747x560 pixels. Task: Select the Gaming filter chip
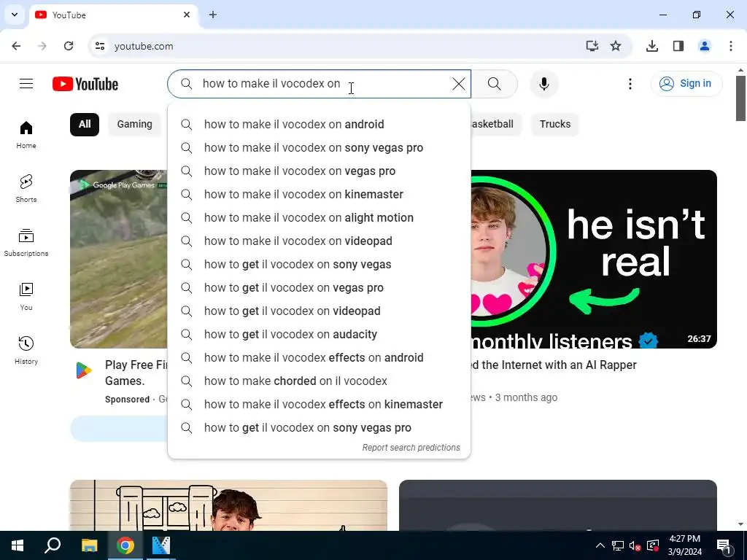[x=135, y=124]
